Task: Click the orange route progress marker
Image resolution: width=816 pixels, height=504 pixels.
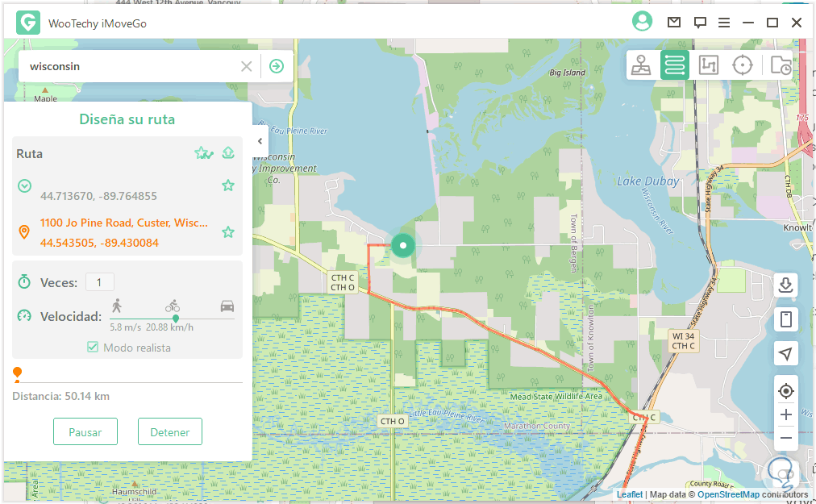Action: pos(17,373)
